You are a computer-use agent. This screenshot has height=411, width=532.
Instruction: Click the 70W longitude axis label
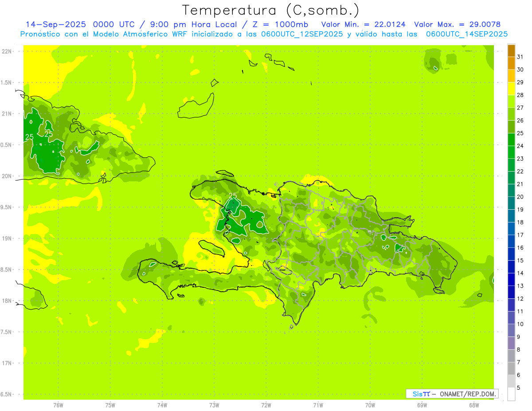coord(370,404)
